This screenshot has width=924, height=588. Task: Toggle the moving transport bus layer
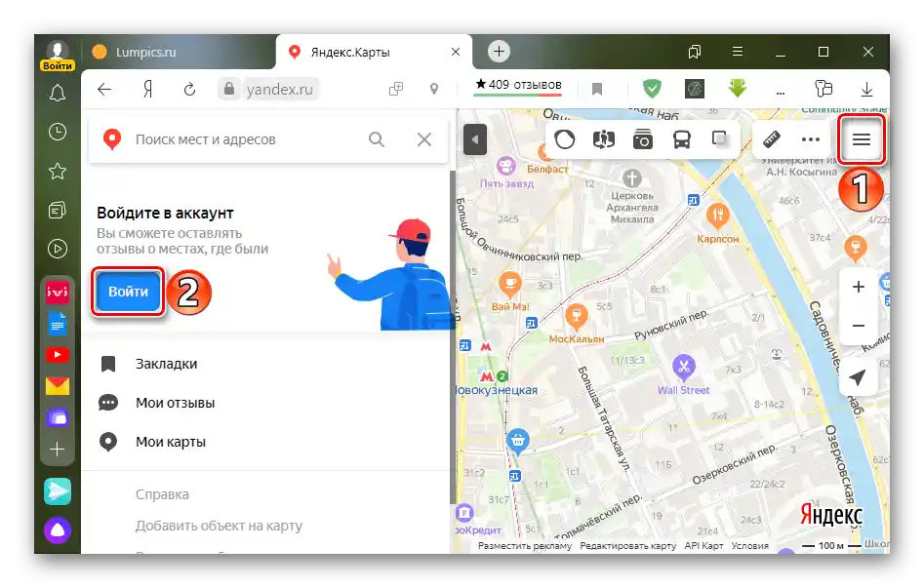pos(682,139)
